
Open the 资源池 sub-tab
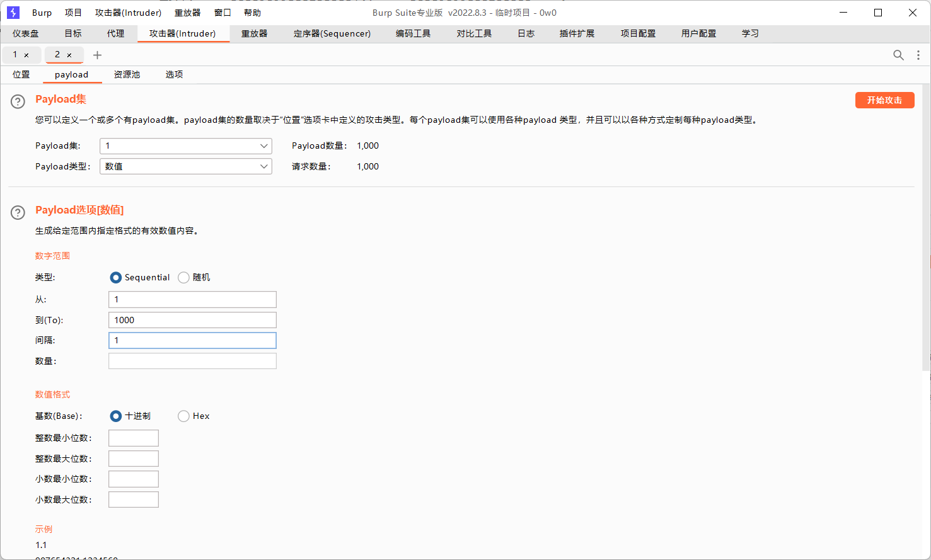127,74
